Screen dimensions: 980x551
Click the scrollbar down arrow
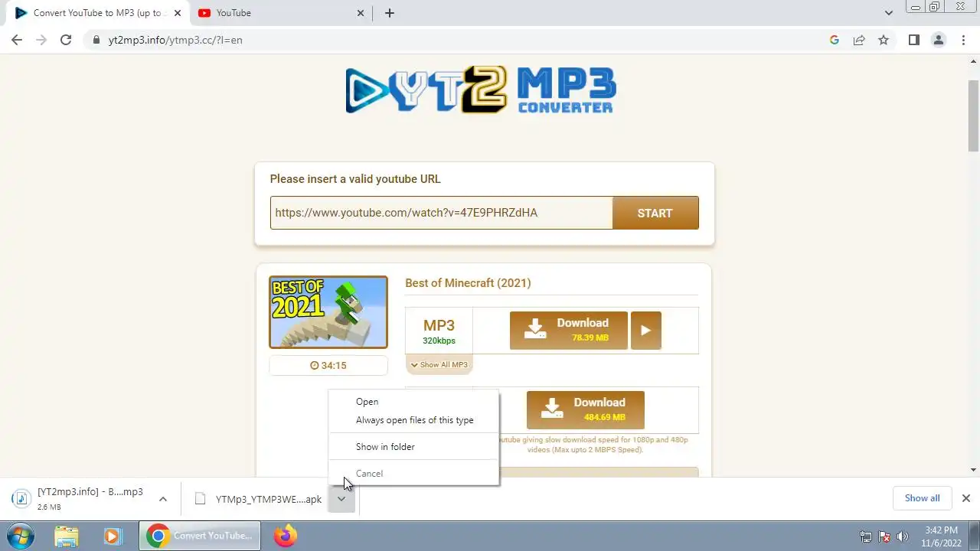(x=973, y=470)
